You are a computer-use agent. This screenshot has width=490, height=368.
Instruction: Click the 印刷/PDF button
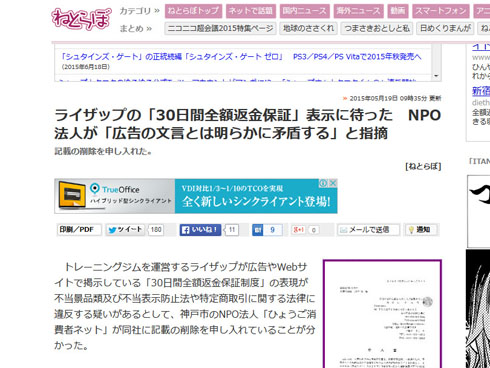[79, 230]
